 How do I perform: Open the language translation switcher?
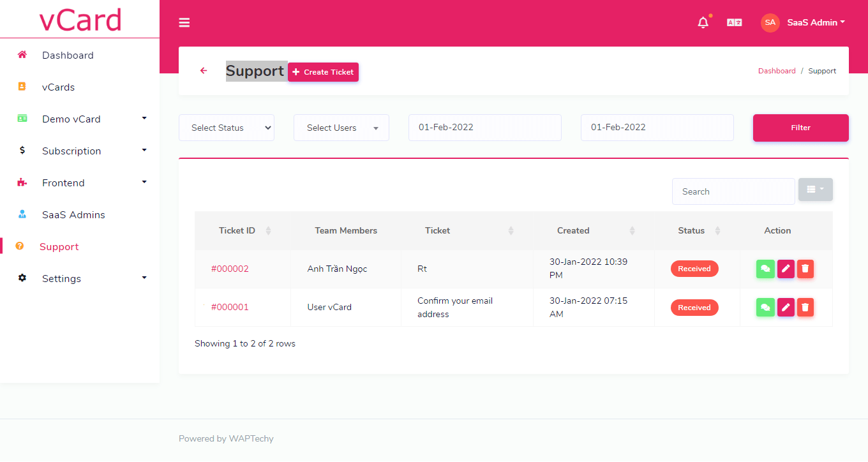point(734,22)
